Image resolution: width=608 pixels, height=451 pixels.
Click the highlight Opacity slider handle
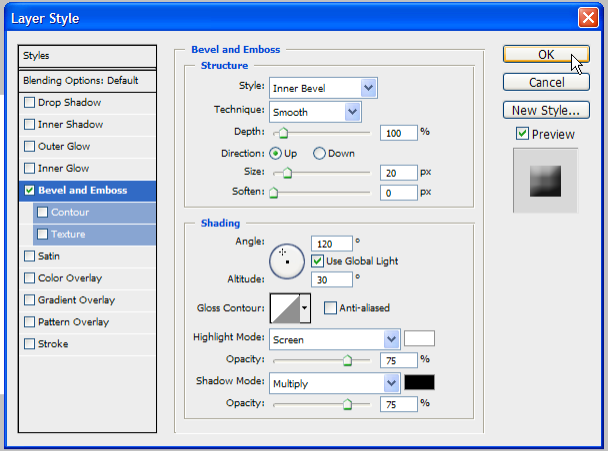tap(347, 360)
